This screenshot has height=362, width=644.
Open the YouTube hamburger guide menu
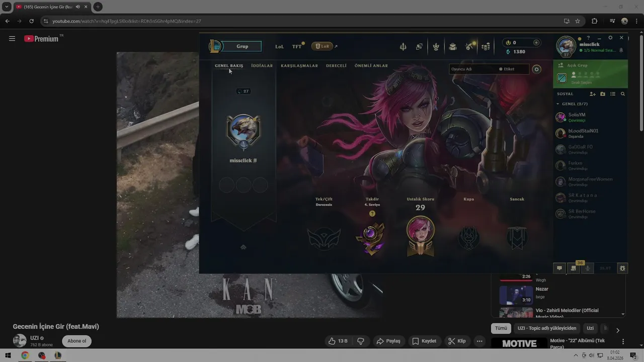12,39
